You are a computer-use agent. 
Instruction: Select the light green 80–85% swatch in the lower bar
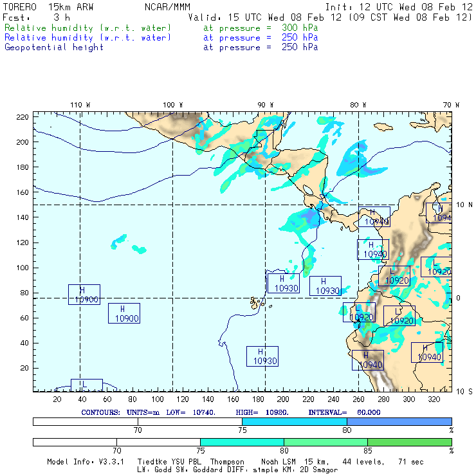(325, 442)
